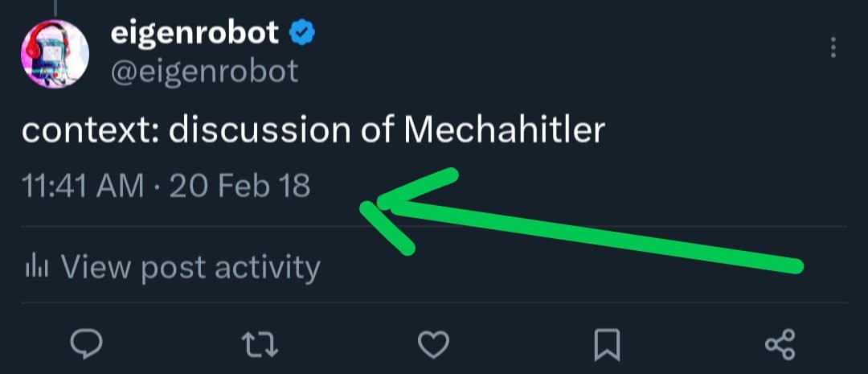Open the share icon options
The width and height of the screenshot is (868, 374).
[x=780, y=344]
